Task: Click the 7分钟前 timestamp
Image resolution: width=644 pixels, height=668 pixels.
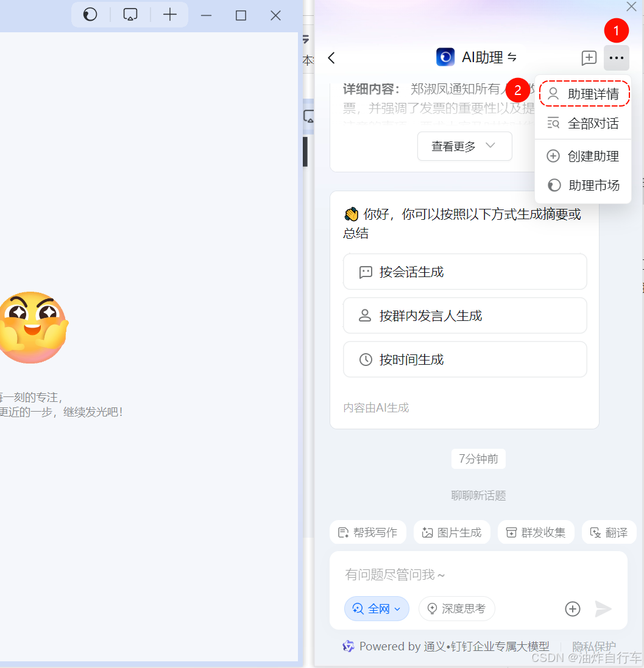Action: pyautogui.click(x=478, y=459)
